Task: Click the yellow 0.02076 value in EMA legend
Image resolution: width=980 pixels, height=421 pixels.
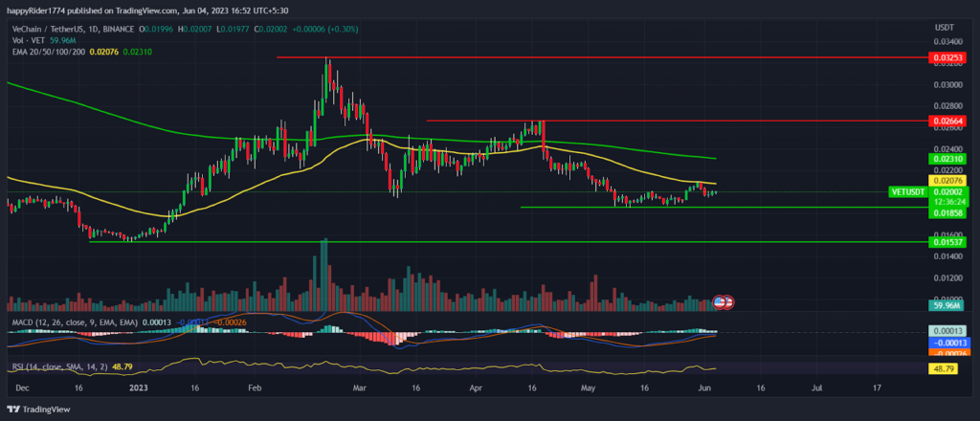Action: click(104, 51)
